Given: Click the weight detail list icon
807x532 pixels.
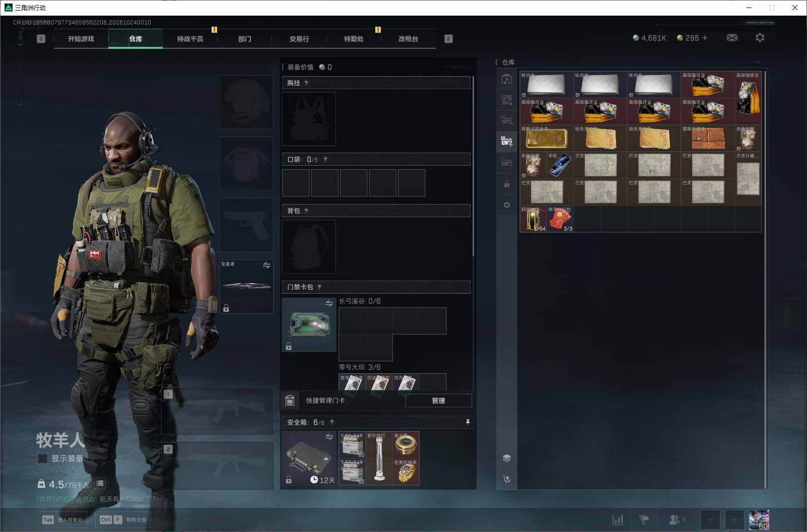Looking at the screenshot, I should click(100, 483).
